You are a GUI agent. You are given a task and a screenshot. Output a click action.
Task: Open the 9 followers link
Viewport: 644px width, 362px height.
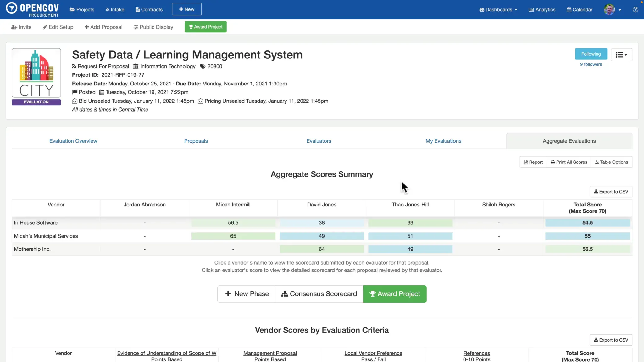pos(591,64)
